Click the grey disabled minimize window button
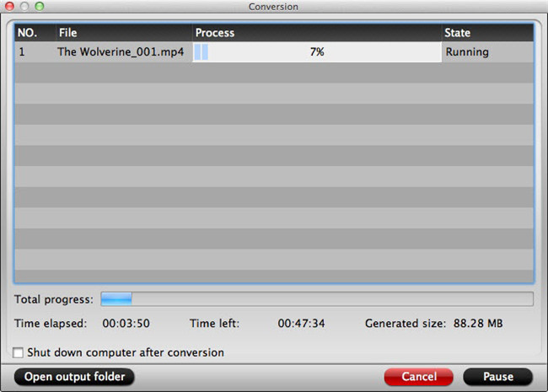548x392 pixels. click(24, 6)
